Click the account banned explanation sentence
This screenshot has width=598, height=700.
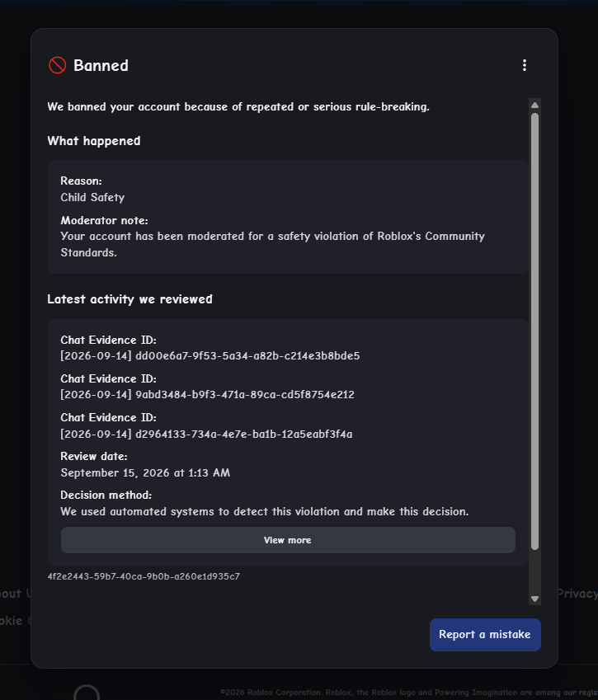(x=238, y=107)
